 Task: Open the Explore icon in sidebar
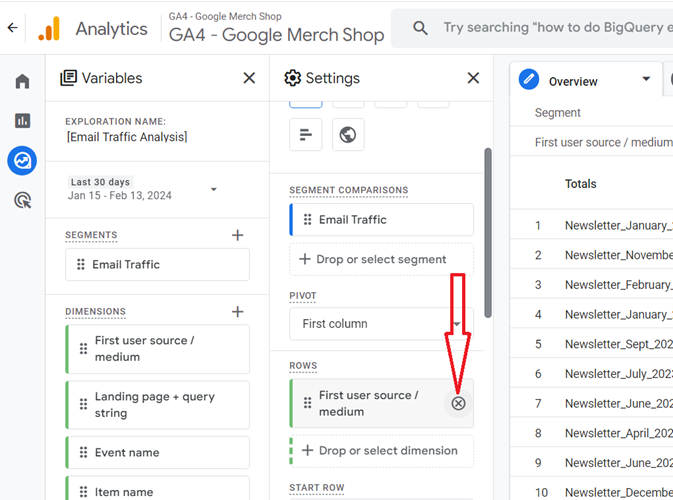[22, 160]
